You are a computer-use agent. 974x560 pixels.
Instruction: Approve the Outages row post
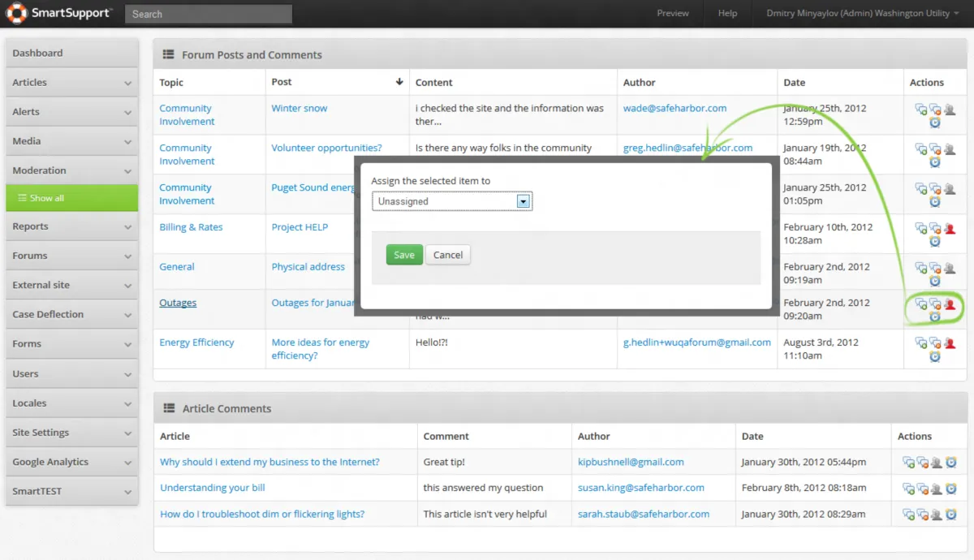point(920,304)
